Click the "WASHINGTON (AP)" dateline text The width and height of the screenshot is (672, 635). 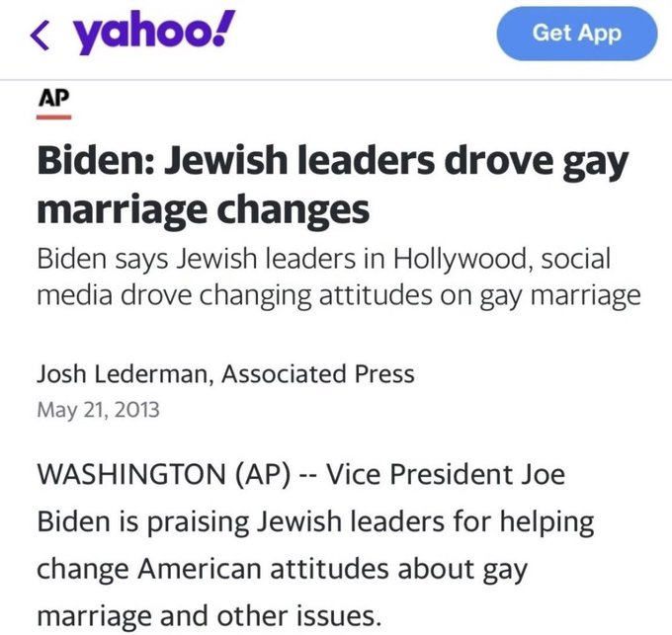coord(163,473)
